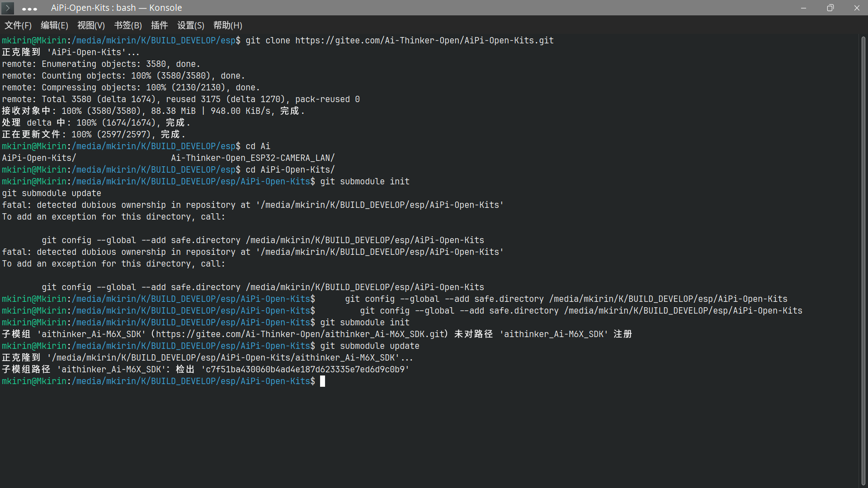Click the second 'git config --global --add safe.directory' command typed at a prompt
This screenshot has width=868, height=488.
tap(581, 311)
